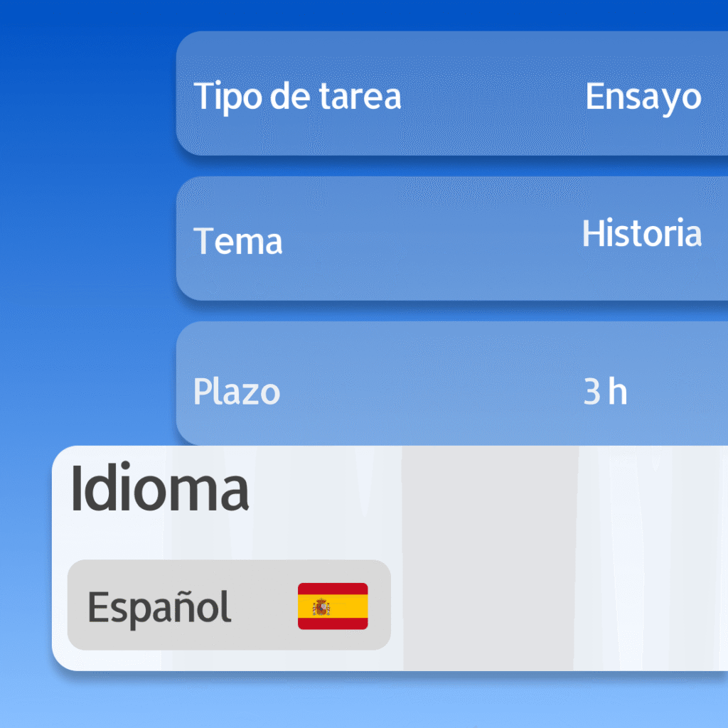Click empty white area of Idioma card

point(650,557)
